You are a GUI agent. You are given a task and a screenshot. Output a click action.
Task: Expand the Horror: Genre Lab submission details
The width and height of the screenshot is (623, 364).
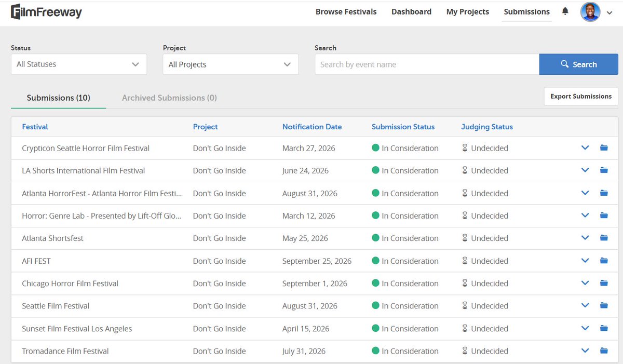pyautogui.click(x=585, y=215)
